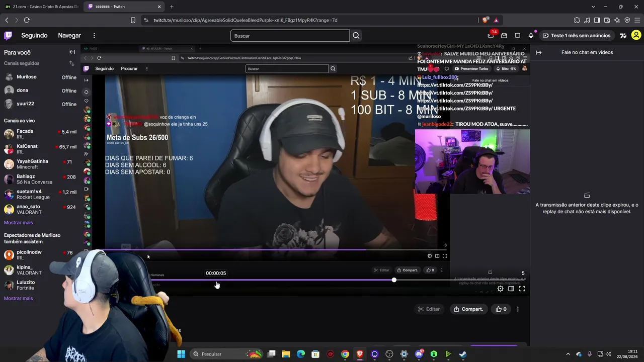Open the Murilloso followed channel

click(40, 77)
